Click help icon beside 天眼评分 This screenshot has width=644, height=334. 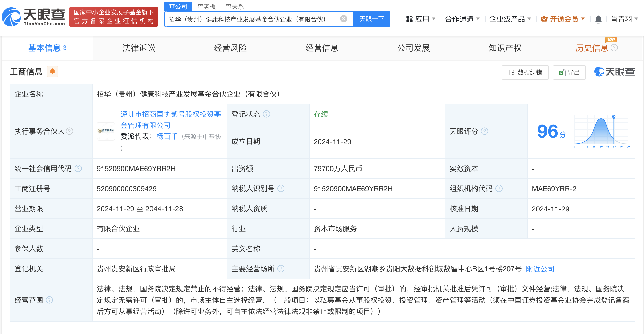pyautogui.click(x=485, y=131)
